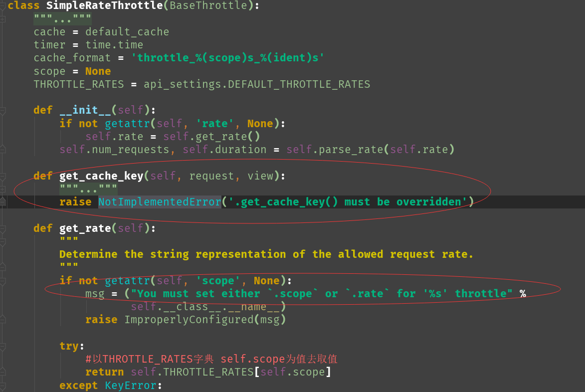
Task: Click the try keyword
Action: pos(69,346)
